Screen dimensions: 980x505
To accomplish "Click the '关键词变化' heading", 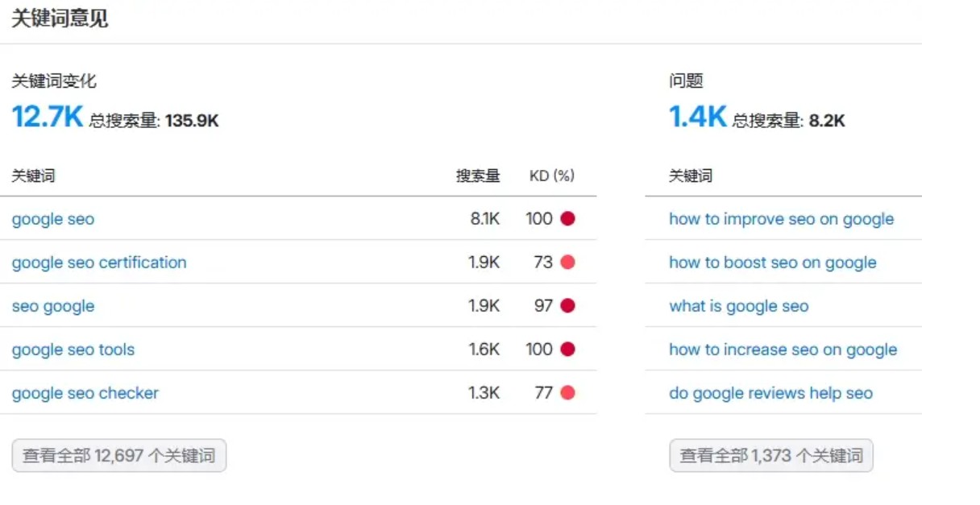I will pos(54,81).
